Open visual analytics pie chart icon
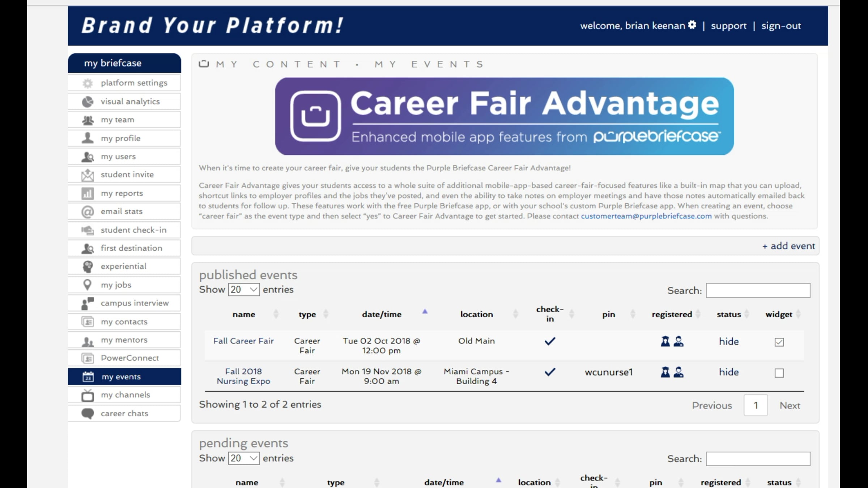Image resolution: width=868 pixels, height=488 pixels. (88, 102)
